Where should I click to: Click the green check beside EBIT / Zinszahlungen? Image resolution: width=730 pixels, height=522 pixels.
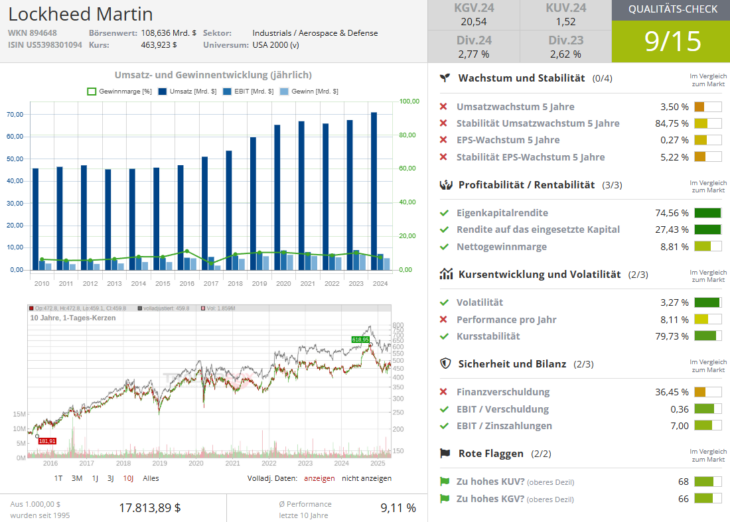(444, 426)
